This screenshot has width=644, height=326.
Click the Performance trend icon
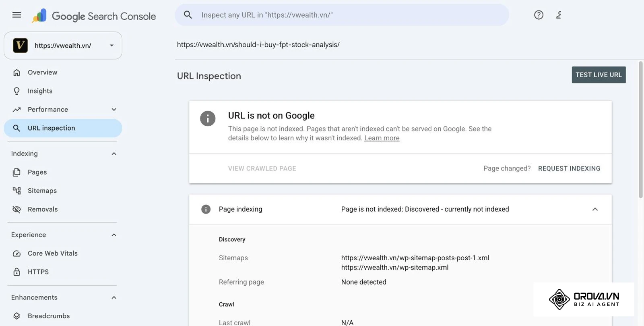[17, 110]
